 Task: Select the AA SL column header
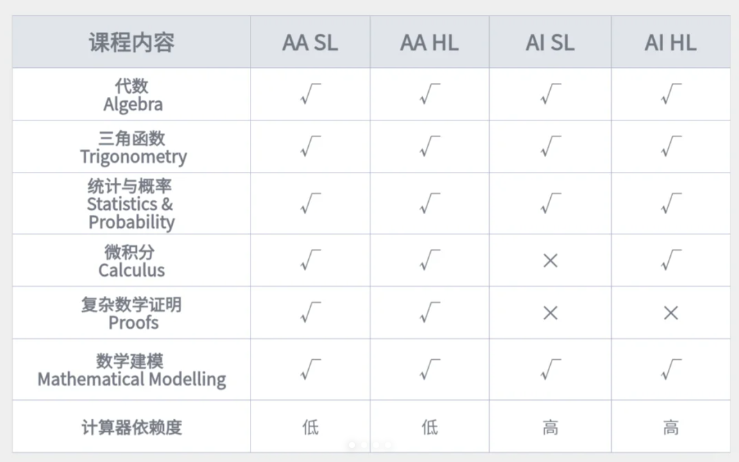310,43
